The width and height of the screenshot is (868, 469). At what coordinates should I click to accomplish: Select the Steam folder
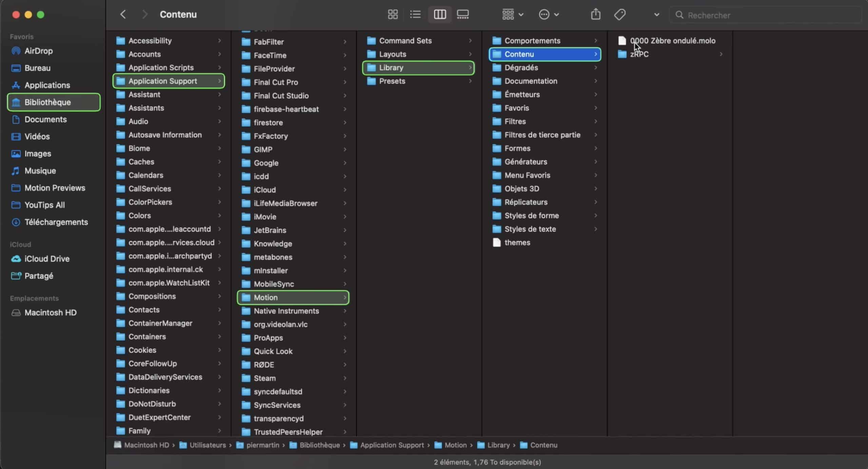[293, 378]
